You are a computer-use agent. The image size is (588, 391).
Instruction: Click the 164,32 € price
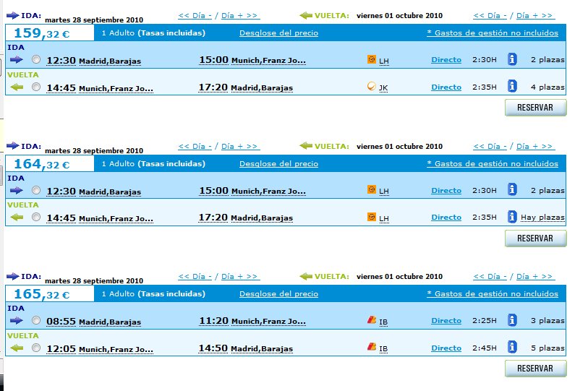(x=42, y=164)
